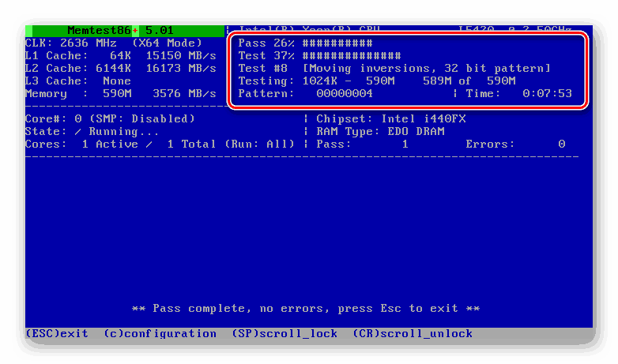The width and height of the screenshot is (618, 364).
Task: Click the L3 Cache None row
Action: pos(78,81)
